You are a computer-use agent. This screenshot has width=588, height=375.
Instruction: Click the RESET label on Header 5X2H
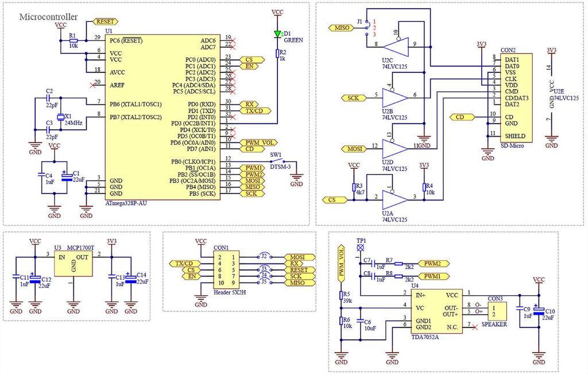pyautogui.click(x=300, y=270)
